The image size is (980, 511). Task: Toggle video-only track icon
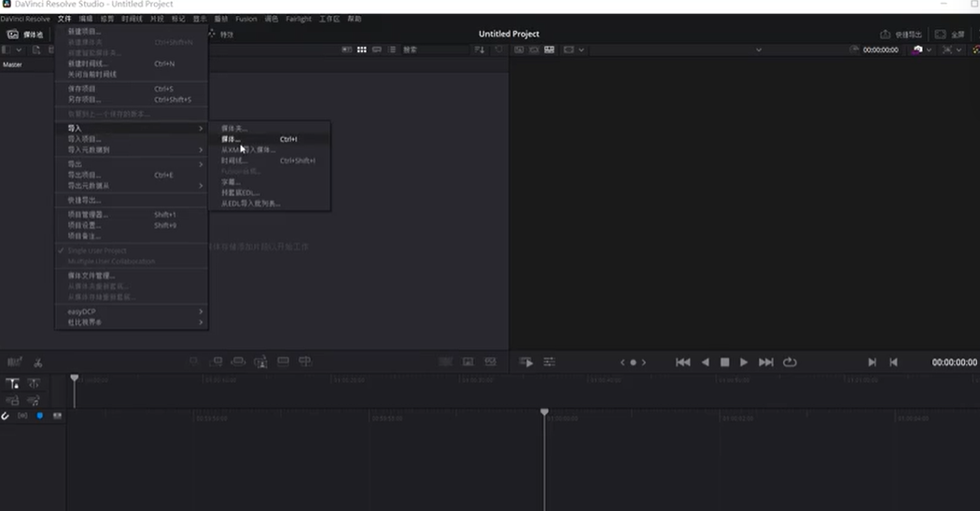[12, 400]
